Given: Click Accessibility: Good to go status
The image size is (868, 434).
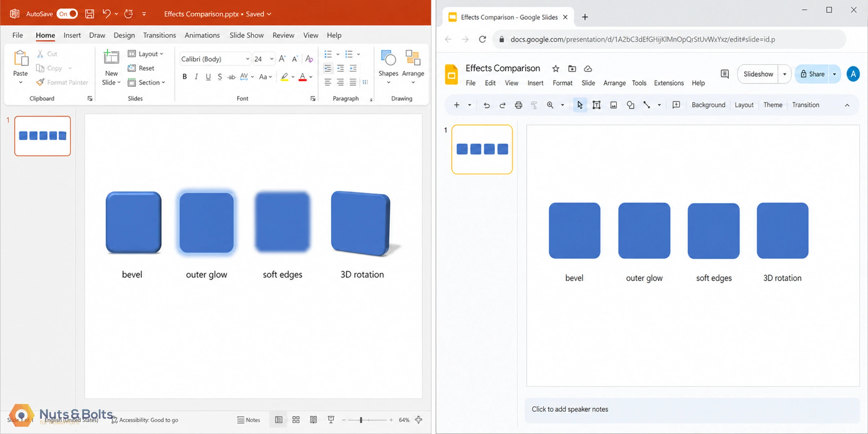Looking at the screenshot, I should point(145,420).
